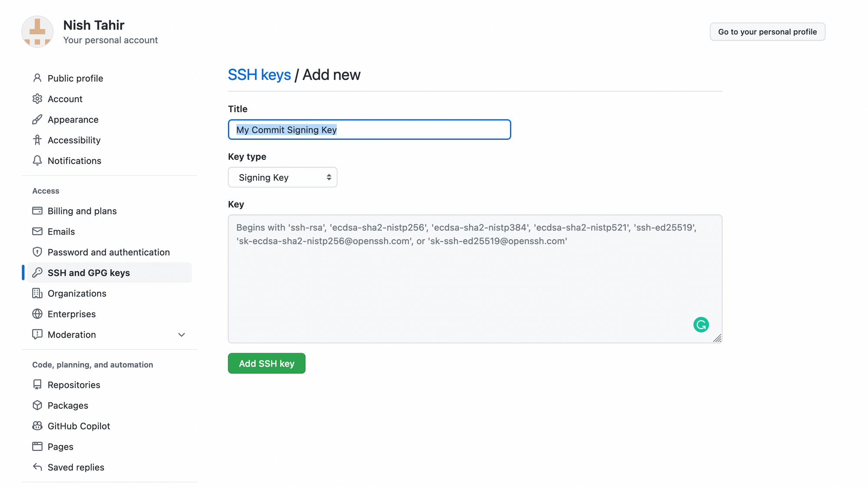868x487 pixels.
Task: Click inside the Title input field
Action: 369,129
